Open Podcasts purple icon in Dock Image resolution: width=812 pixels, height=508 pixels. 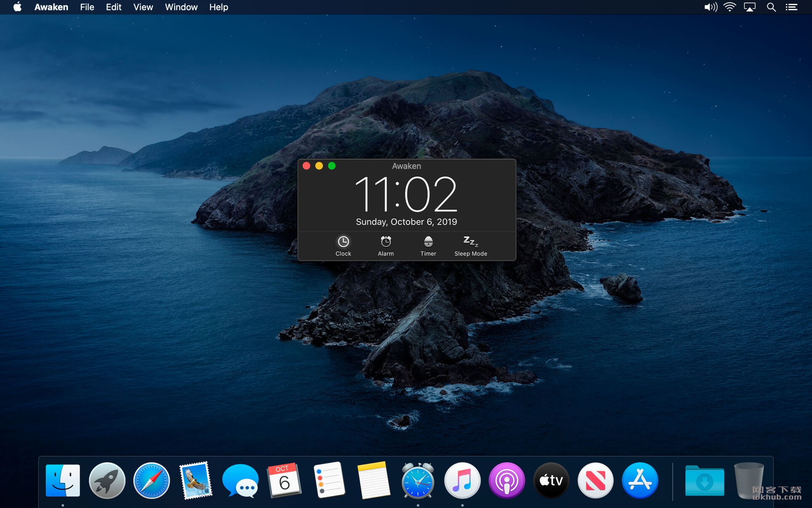tap(507, 481)
